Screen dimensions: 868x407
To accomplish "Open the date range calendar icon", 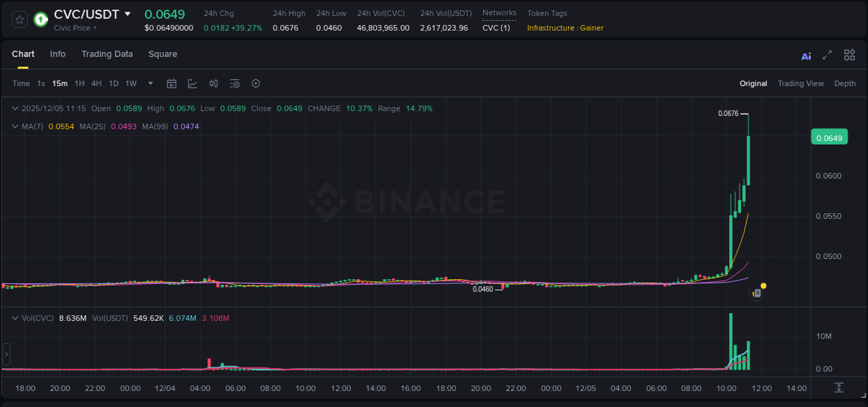I will click(172, 83).
